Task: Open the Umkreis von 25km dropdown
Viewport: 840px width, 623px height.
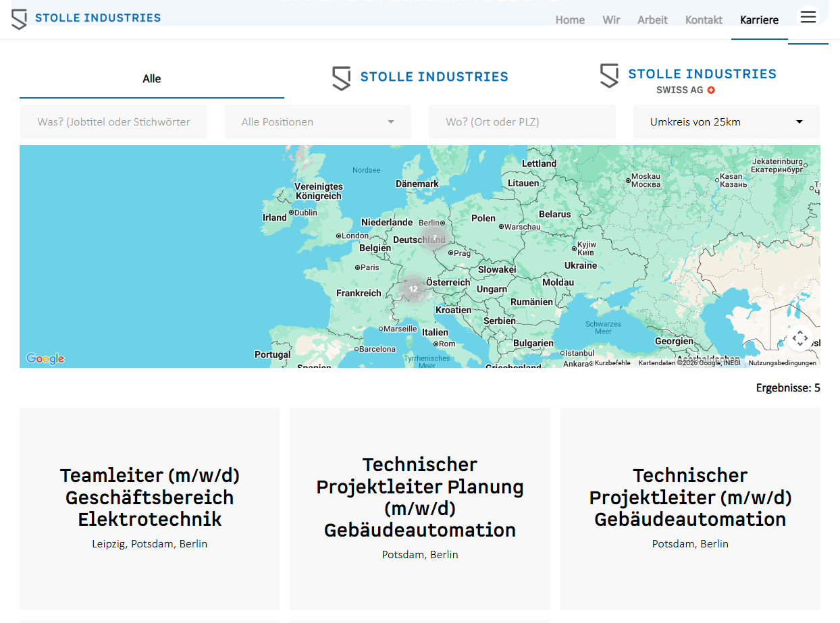Action: 726,122
